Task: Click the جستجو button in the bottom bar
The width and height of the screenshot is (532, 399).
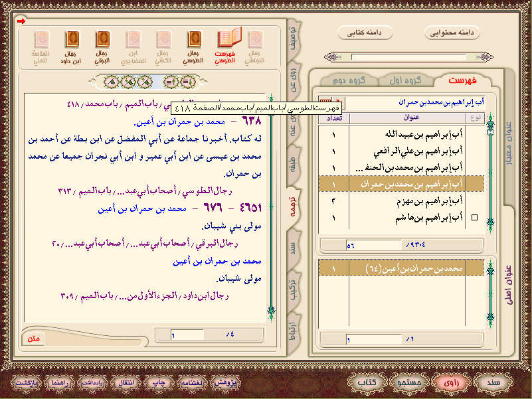Action: coord(410,382)
